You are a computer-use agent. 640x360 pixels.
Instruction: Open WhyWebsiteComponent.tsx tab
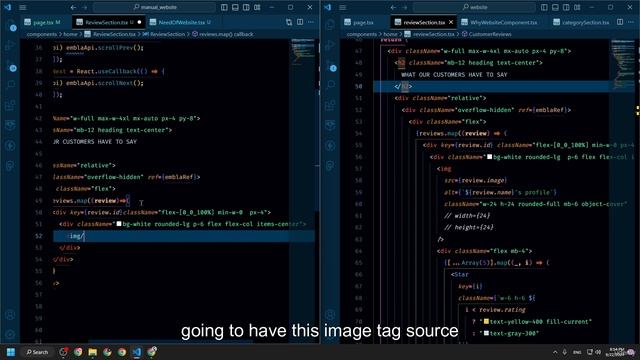click(500, 22)
